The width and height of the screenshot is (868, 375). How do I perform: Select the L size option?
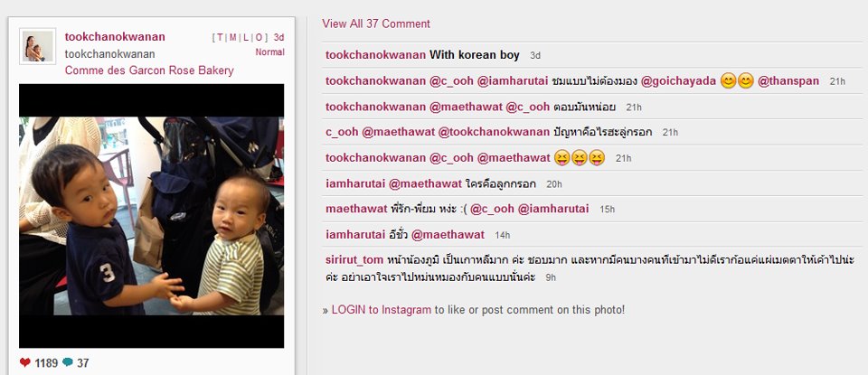tap(246, 38)
